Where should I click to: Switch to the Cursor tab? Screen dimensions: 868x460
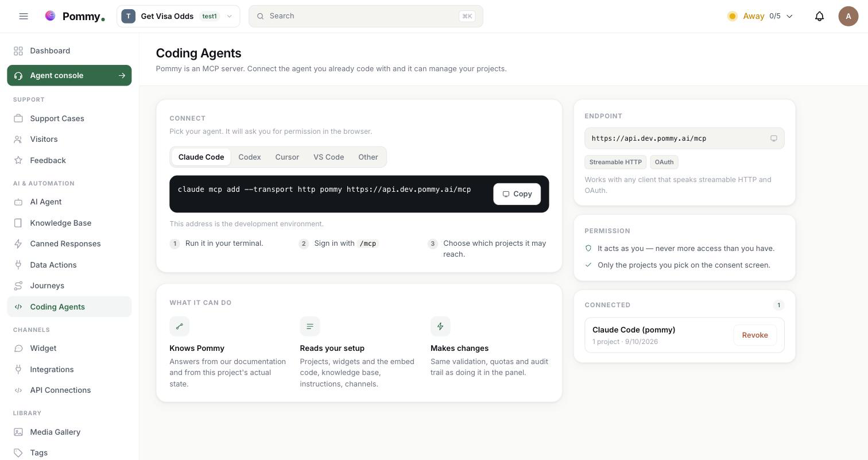point(287,157)
